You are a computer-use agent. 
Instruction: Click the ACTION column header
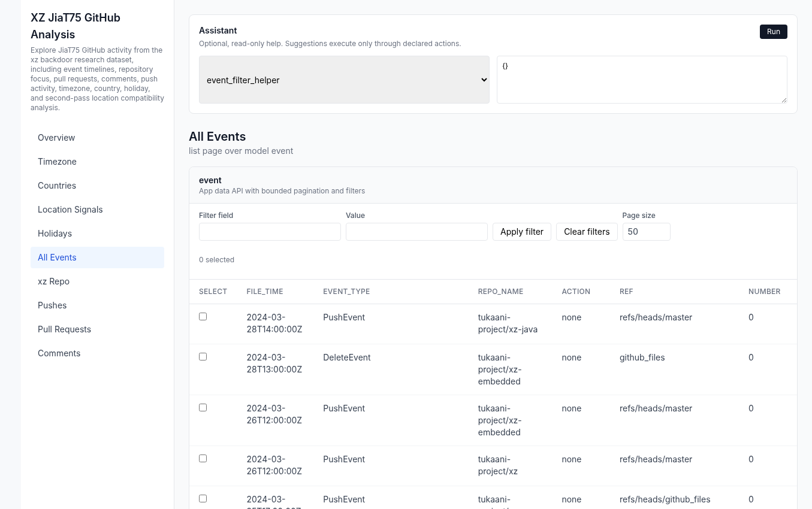click(576, 292)
